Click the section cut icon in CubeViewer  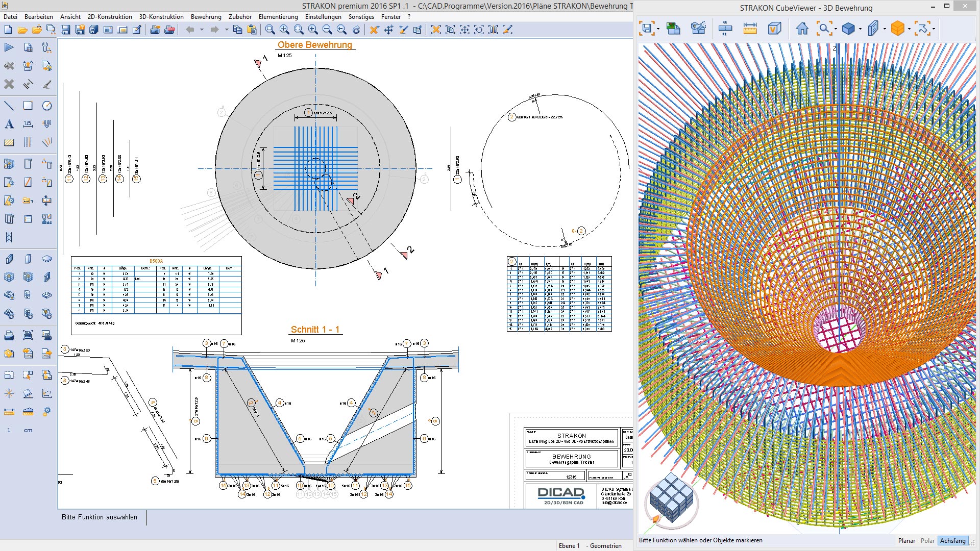tap(725, 29)
